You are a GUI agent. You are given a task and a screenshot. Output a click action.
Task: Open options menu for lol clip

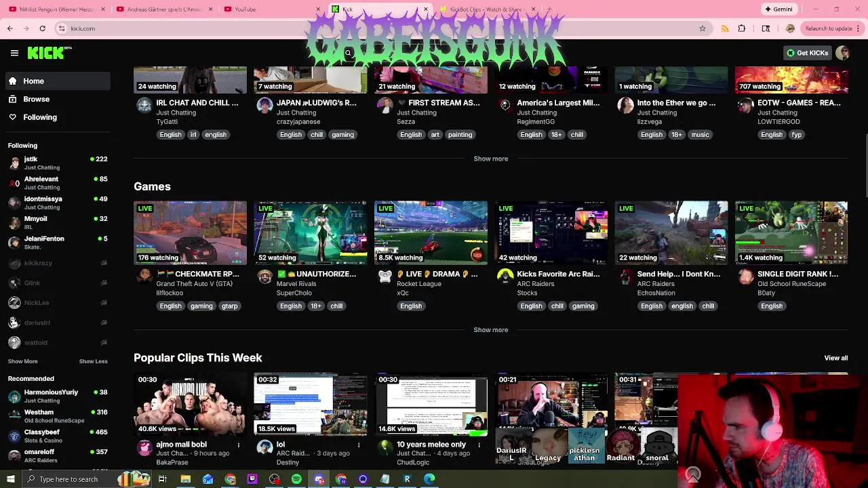[359, 445]
